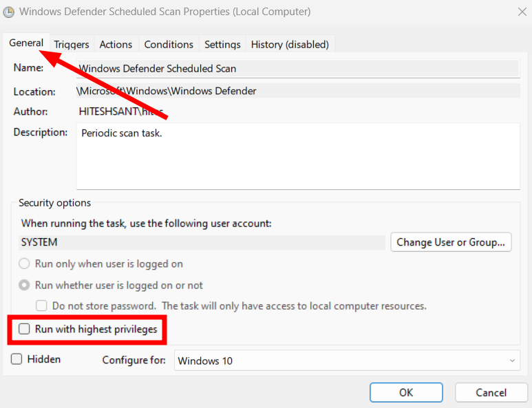Confirm changes with the OK button
Screen dimensions: 532x408
[406, 392]
